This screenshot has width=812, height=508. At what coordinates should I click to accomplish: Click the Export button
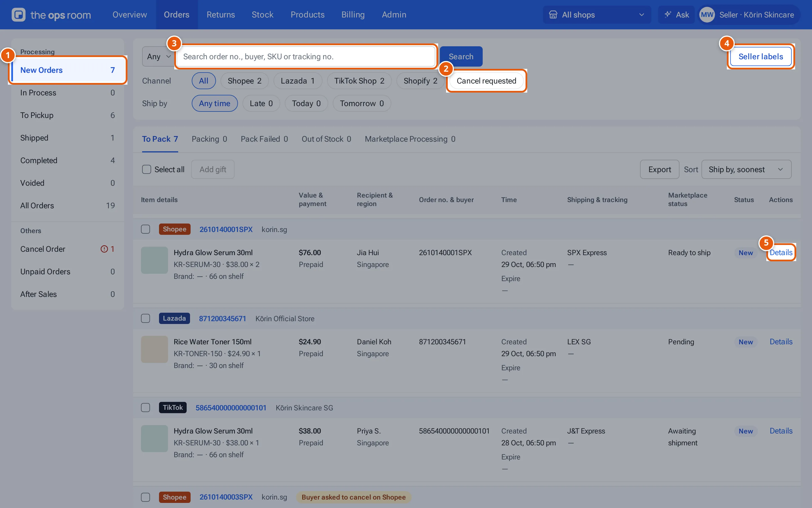659,169
